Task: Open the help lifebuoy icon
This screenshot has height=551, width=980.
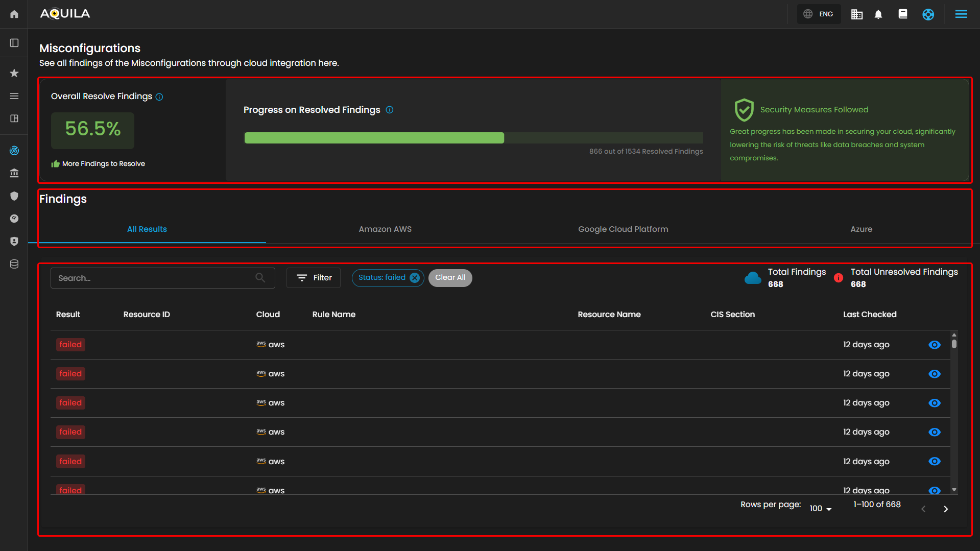Action: pyautogui.click(x=928, y=14)
